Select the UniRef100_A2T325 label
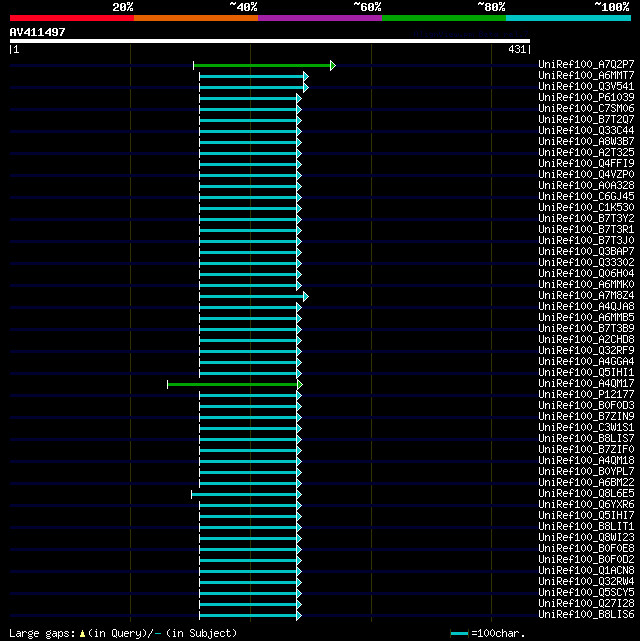This screenshot has width=640, height=641. 586,152
